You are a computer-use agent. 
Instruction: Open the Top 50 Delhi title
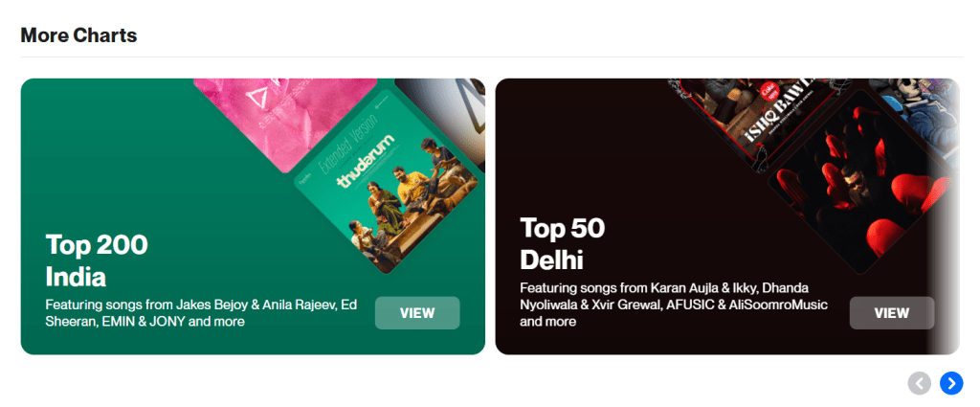coord(563,244)
